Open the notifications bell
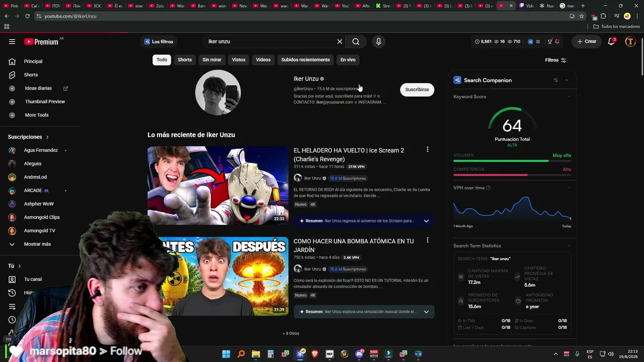Viewport: 644px width, 362px height. coord(611,42)
